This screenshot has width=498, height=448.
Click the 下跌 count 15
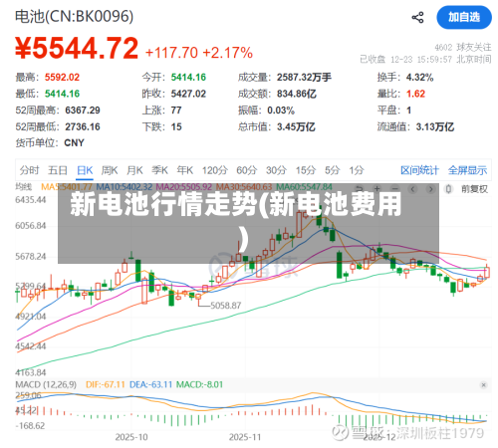(176, 126)
